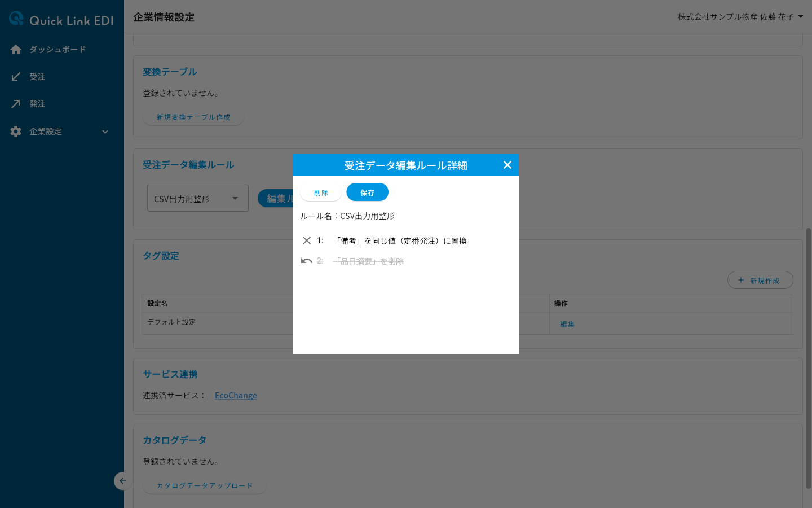Click rule text 「備考」を同じ値（定番発注）に置換
This screenshot has width=812, height=508.
400,241
